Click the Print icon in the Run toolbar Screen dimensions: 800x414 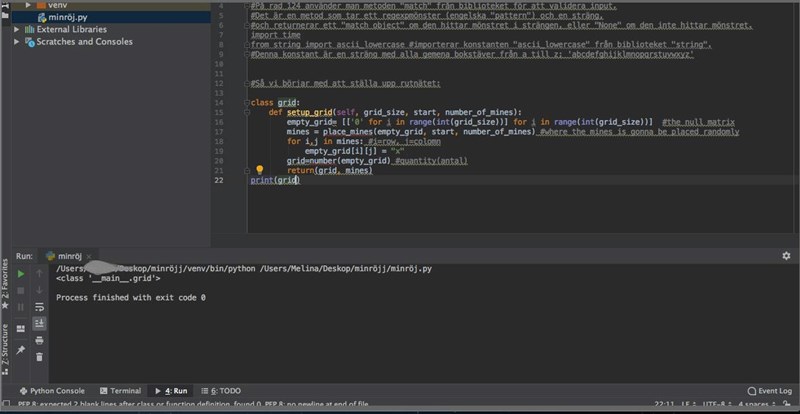pos(39,340)
